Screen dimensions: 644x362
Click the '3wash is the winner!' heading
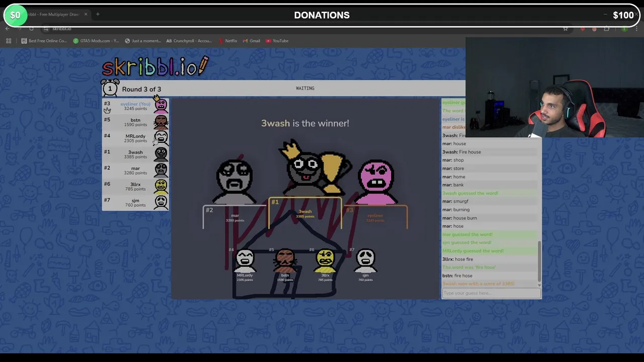305,123
